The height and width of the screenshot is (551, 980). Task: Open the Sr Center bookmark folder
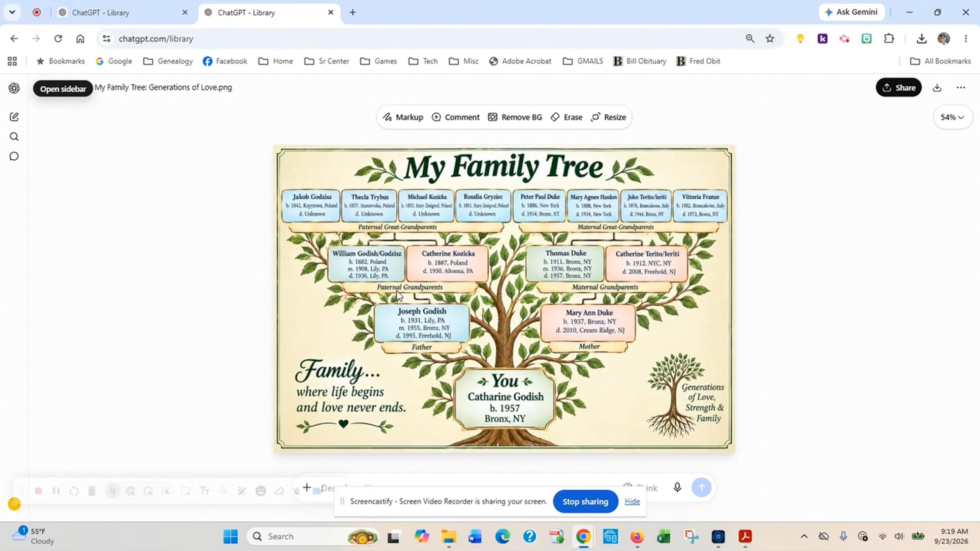(327, 61)
